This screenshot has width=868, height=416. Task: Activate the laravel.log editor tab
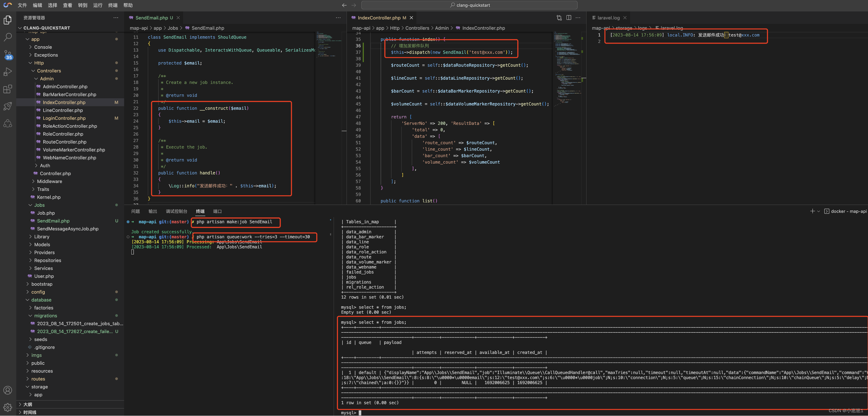(x=609, y=18)
